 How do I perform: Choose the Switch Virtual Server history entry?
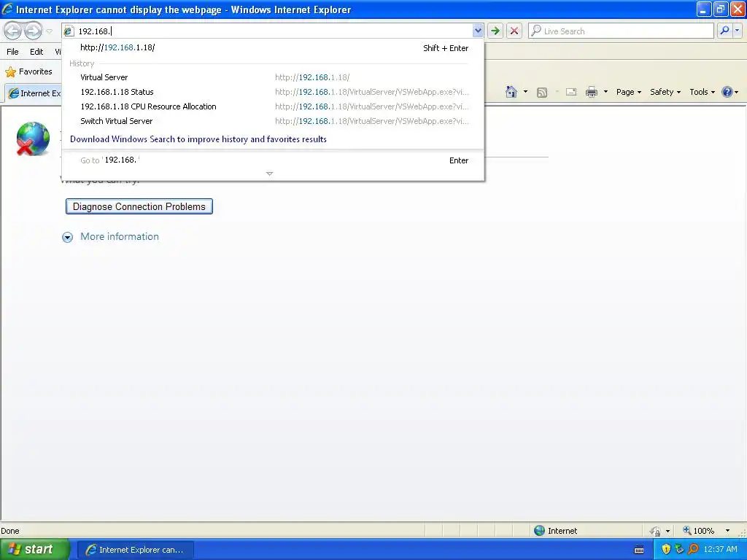coord(273,121)
